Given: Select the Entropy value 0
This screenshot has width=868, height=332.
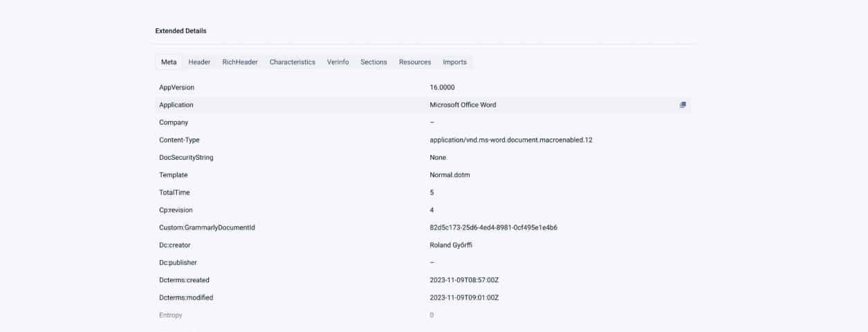Looking at the screenshot, I should (x=432, y=315).
